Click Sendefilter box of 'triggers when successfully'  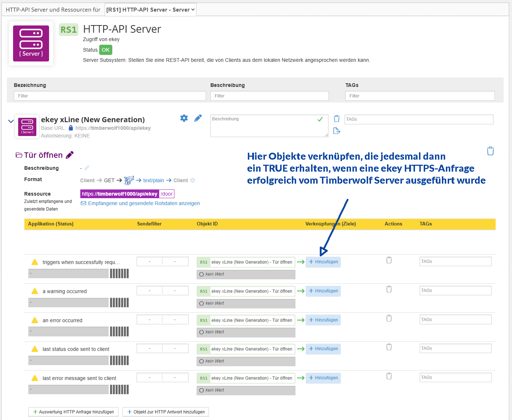(x=162, y=261)
